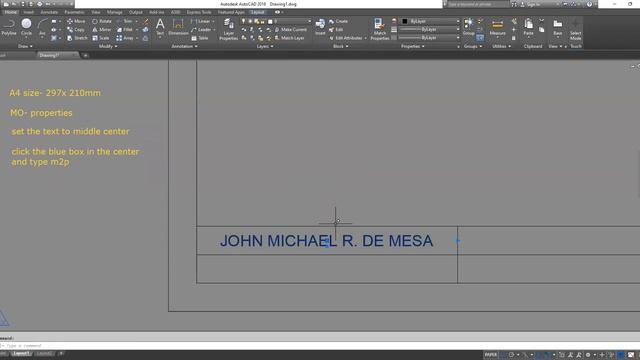The width and height of the screenshot is (640, 360).
Task: Open the Insert block tool
Action: click(320, 27)
